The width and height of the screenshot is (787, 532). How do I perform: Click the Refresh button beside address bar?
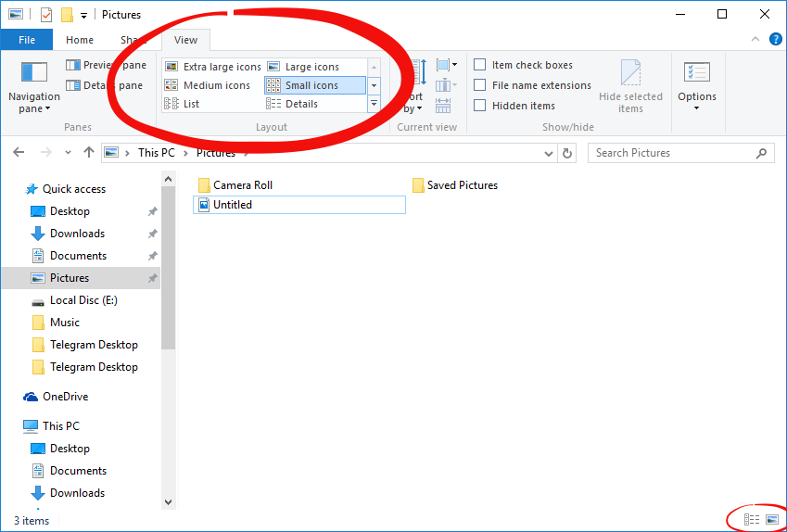tap(568, 153)
